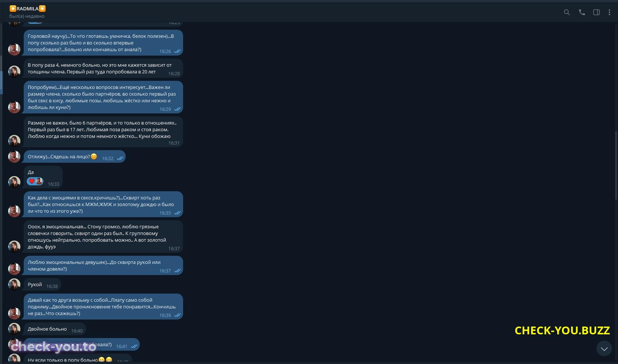Click the 16:32 timestamp
This screenshot has height=364, width=618.
click(108, 159)
